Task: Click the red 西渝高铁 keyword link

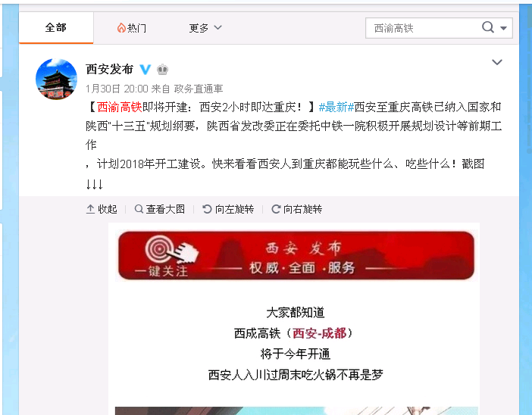Action: (120, 107)
